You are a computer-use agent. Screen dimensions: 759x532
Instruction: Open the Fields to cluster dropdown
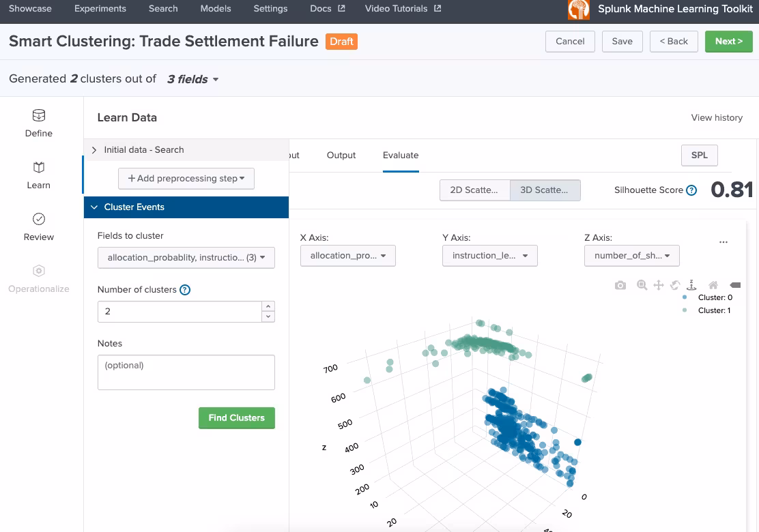pyautogui.click(x=186, y=258)
